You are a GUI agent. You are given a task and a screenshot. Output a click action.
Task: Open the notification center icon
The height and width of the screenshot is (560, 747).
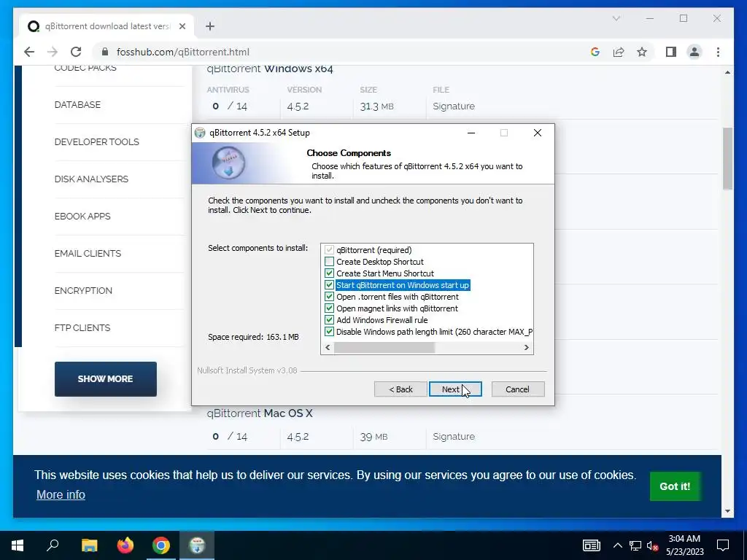click(723, 545)
